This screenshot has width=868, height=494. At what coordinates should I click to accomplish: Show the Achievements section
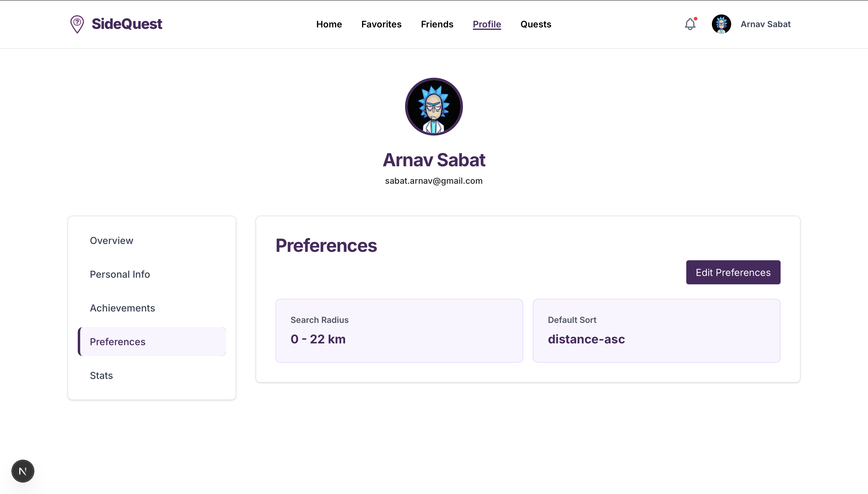[122, 308]
